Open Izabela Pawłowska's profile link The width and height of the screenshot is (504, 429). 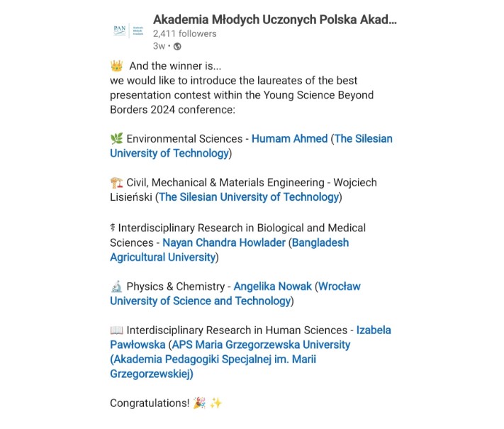tap(250, 338)
